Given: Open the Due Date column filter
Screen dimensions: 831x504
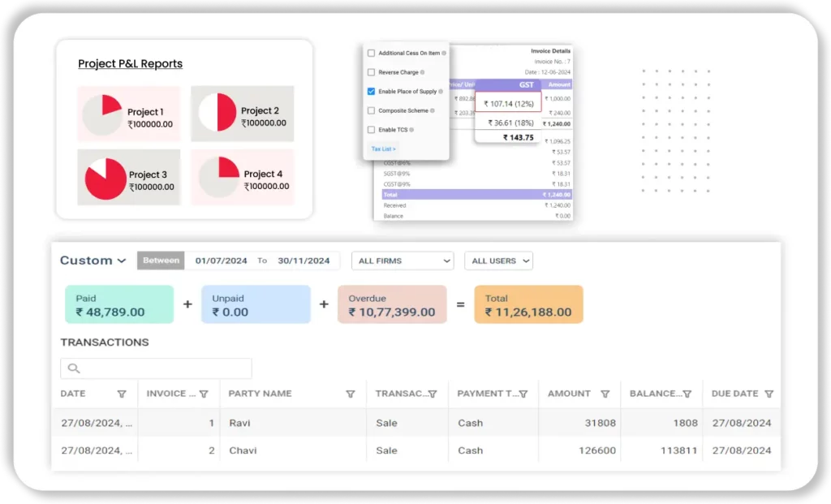Looking at the screenshot, I should click(x=769, y=394).
